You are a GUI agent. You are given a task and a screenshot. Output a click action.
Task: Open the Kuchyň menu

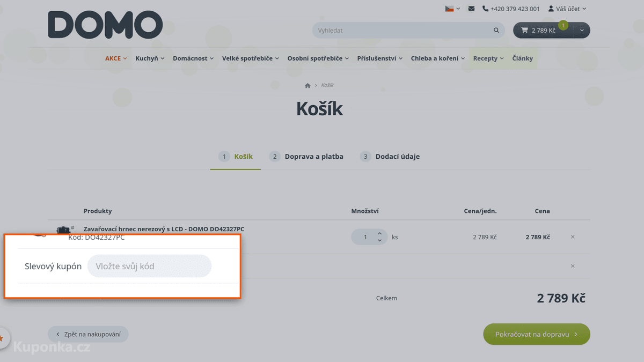point(150,58)
